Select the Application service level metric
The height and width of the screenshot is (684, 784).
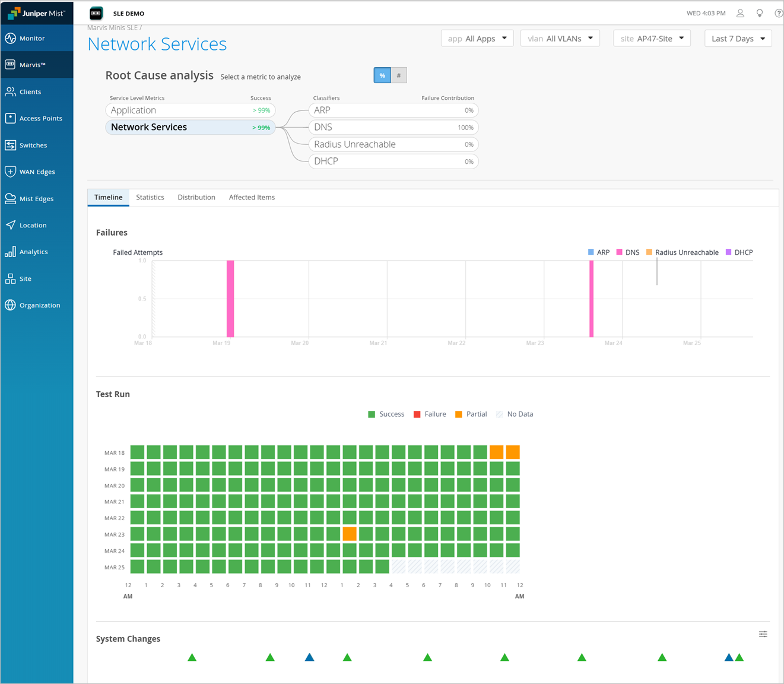pyautogui.click(x=190, y=110)
